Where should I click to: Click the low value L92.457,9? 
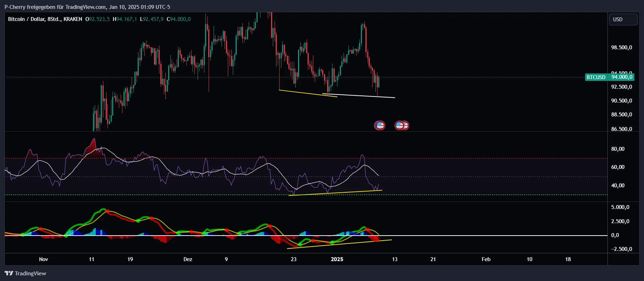(152, 19)
